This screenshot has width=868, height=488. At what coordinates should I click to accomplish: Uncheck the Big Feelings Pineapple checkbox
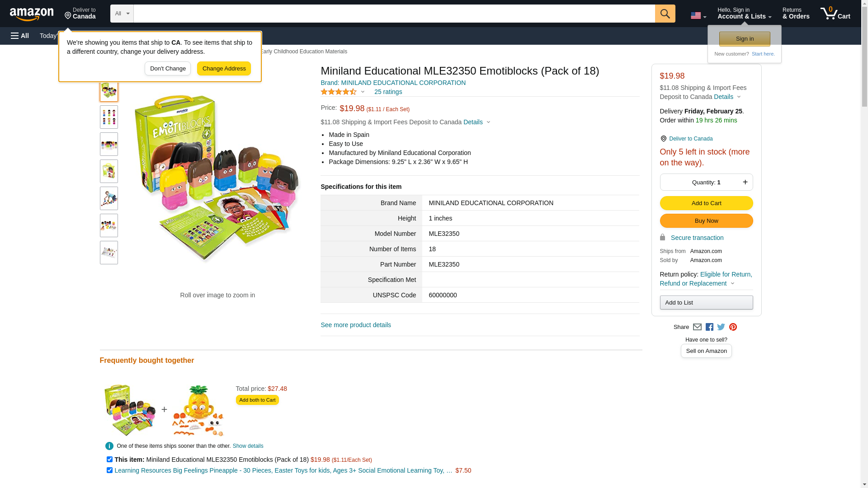coord(109,470)
